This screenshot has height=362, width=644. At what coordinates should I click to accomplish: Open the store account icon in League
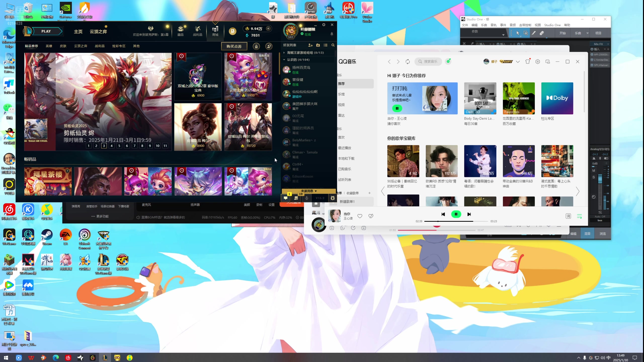pyautogui.click(x=269, y=46)
